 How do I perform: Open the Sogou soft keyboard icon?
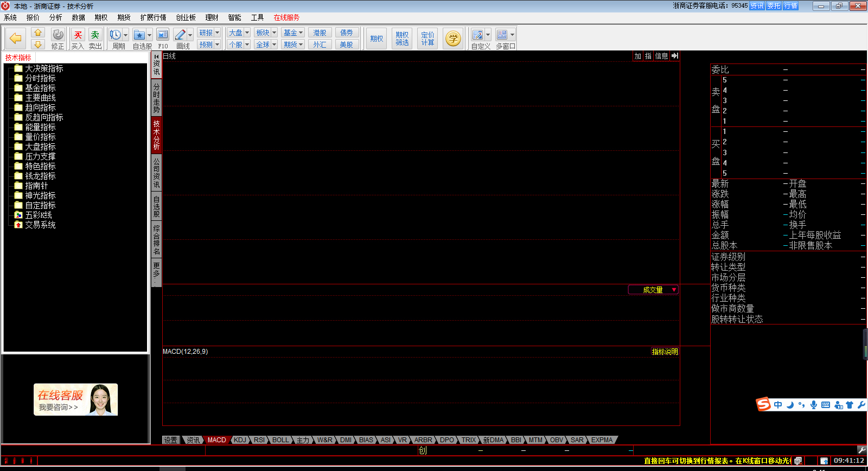point(826,405)
